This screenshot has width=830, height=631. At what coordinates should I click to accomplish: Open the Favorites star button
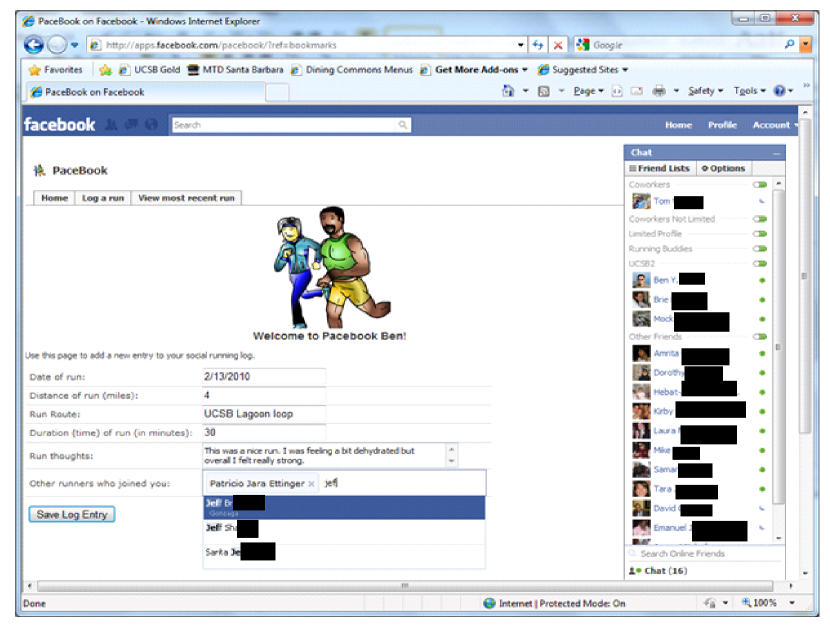pyautogui.click(x=56, y=70)
